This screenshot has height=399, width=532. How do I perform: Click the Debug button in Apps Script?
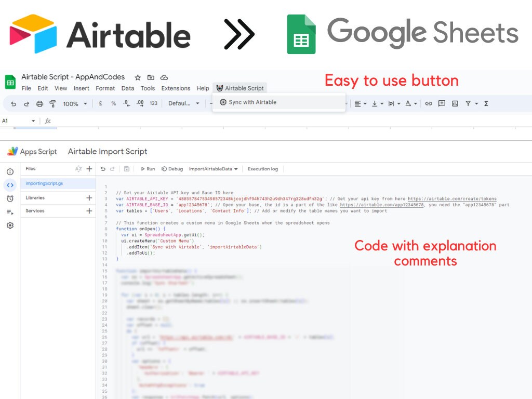point(172,168)
